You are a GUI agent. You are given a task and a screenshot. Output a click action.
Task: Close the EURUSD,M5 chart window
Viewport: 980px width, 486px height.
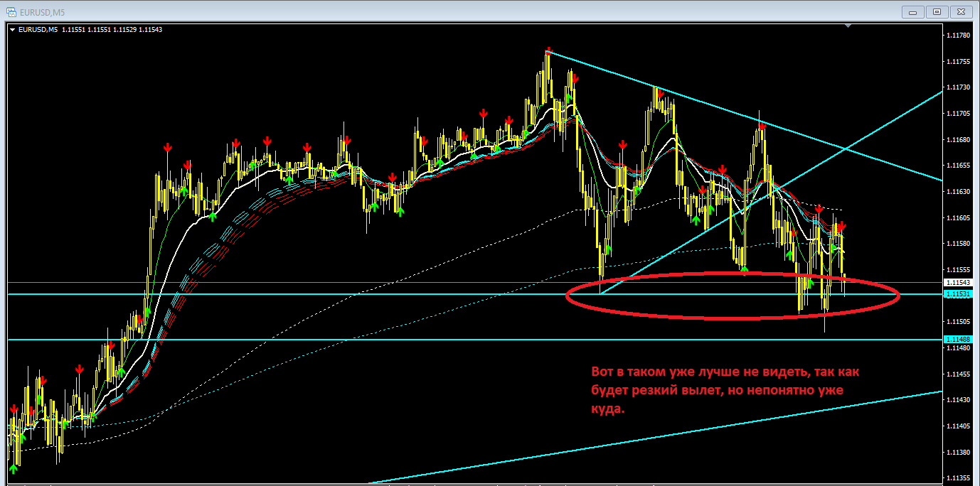click(961, 11)
